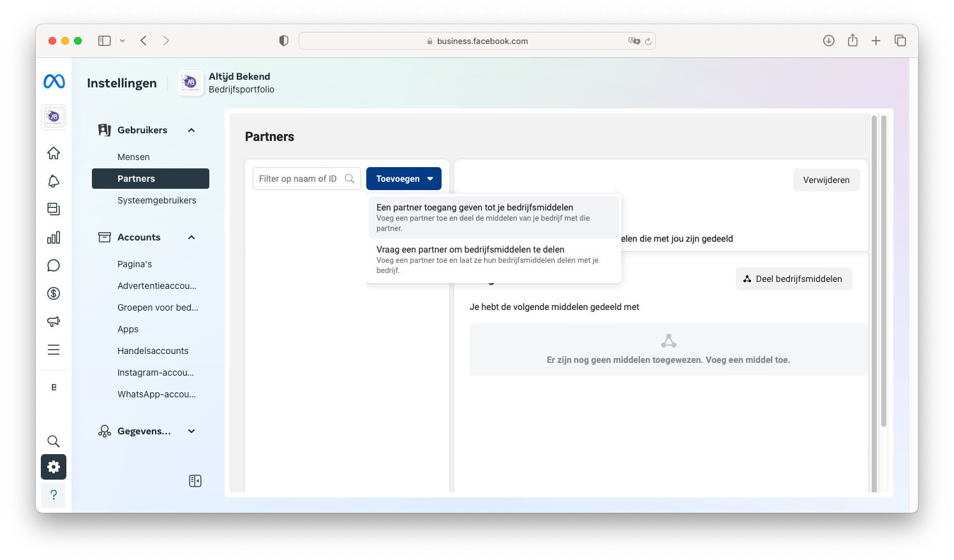The width and height of the screenshot is (954, 560).
Task: Collapse the Gebruikers section
Action: click(x=191, y=130)
